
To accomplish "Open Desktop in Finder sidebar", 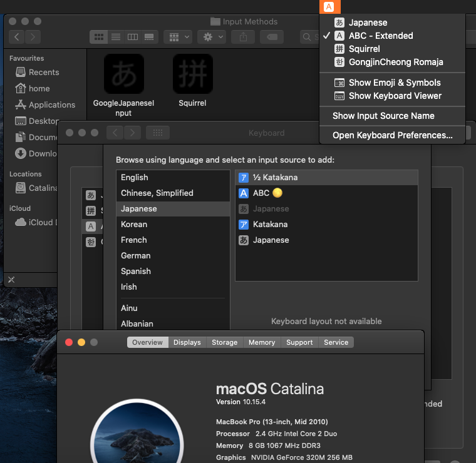I will 36,121.
